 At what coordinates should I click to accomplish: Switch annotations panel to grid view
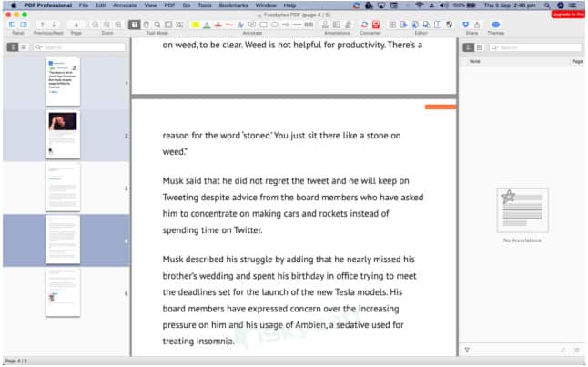click(x=480, y=47)
